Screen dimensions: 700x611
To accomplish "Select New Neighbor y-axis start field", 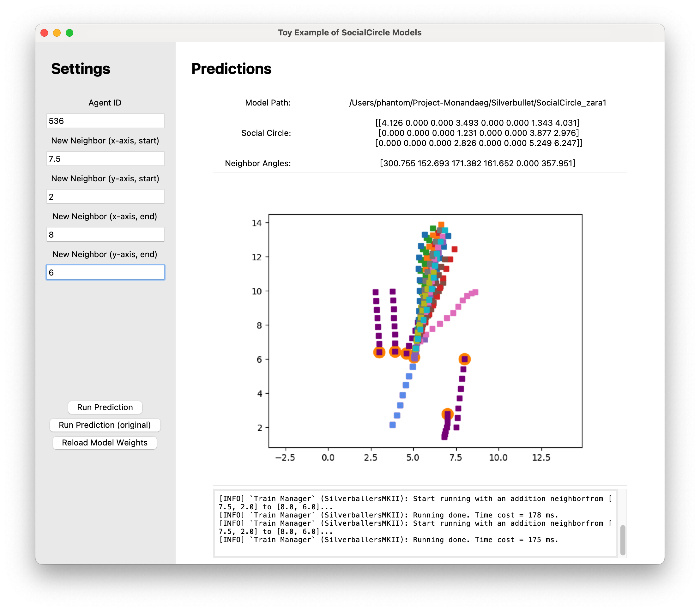I will pos(105,197).
